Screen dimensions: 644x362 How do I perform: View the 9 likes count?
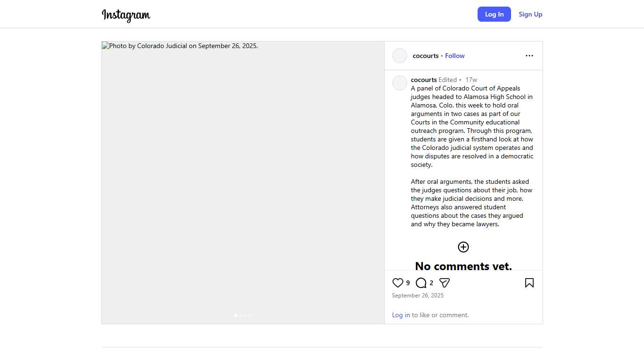[x=408, y=283]
